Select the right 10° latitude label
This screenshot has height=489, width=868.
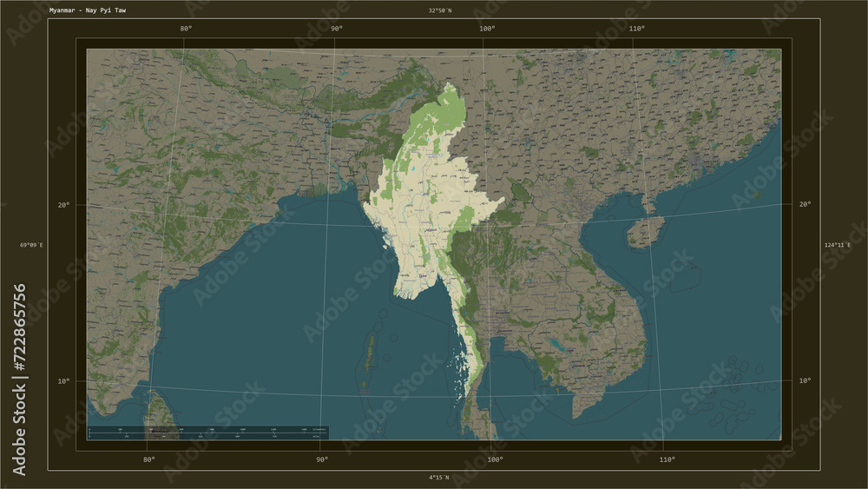[805, 380]
